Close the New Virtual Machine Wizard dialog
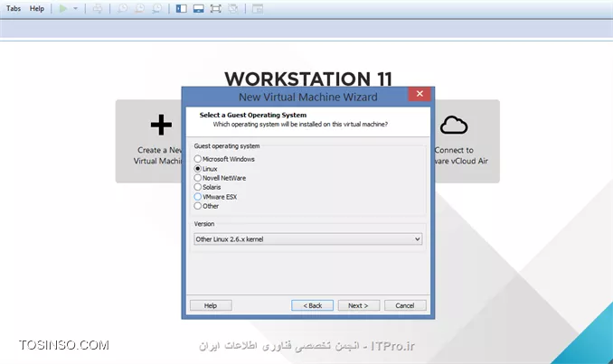 (x=420, y=94)
